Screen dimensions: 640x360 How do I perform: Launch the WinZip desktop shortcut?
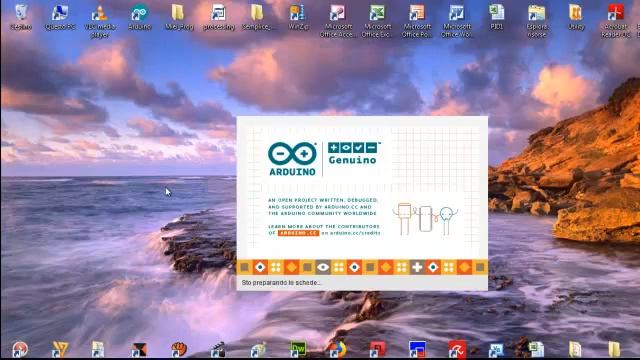click(x=298, y=17)
